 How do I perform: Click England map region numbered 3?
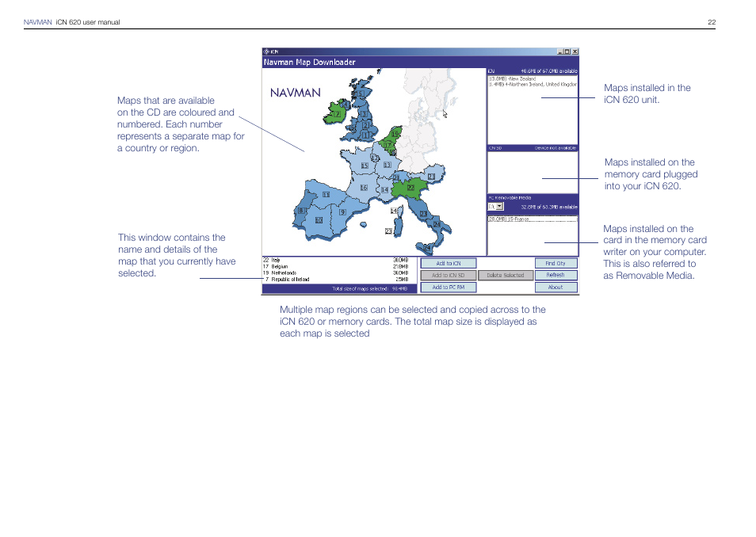(364, 114)
